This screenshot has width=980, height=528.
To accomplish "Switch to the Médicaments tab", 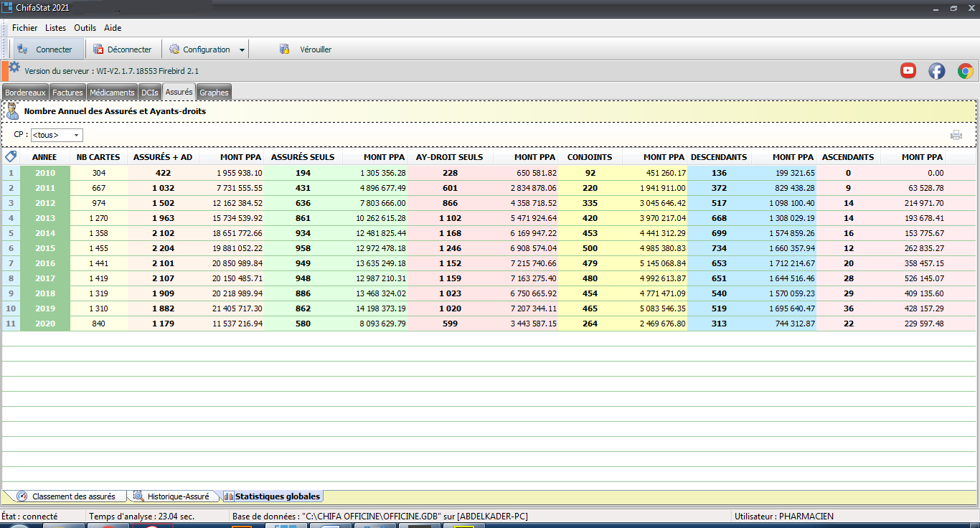I will click(112, 93).
